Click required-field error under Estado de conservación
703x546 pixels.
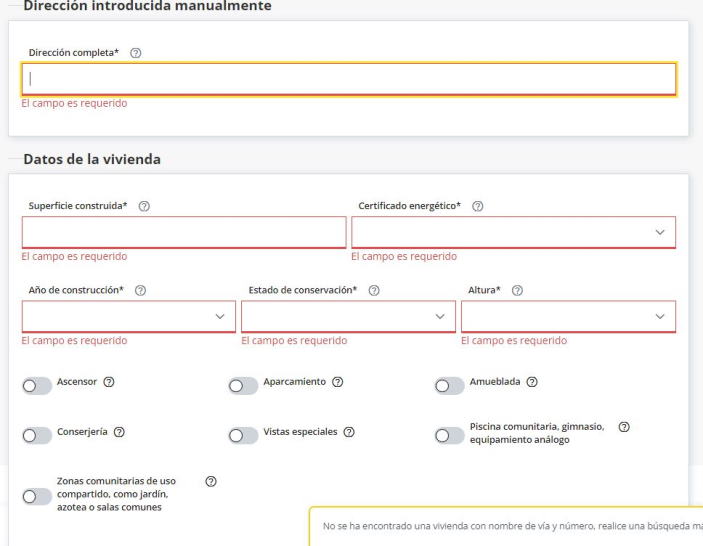click(294, 341)
